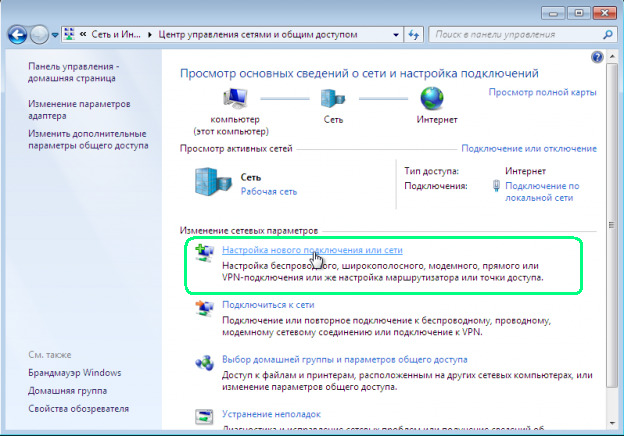Click the vertical scrollbar down arrow
624x436 pixels.
coord(612,425)
